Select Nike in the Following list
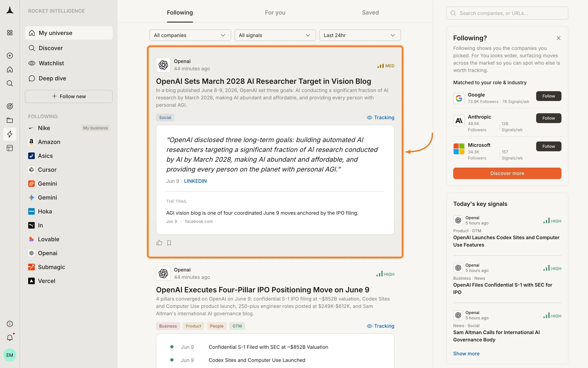Image resolution: width=588 pixels, height=368 pixels. (x=69, y=128)
